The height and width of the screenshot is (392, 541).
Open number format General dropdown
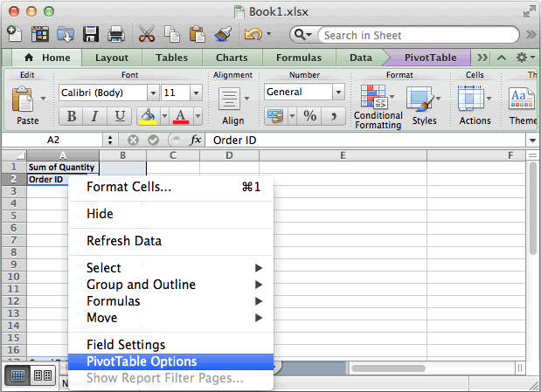(338, 92)
